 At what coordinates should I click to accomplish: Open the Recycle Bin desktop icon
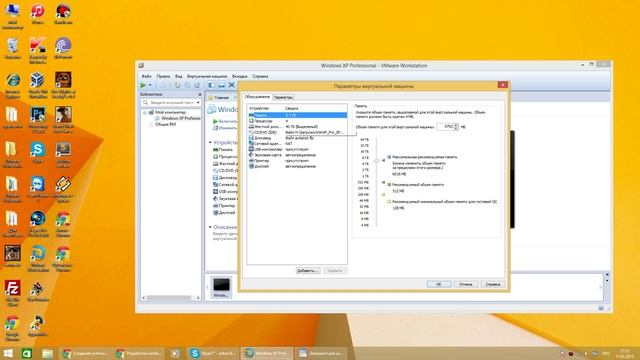tap(13, 49)
